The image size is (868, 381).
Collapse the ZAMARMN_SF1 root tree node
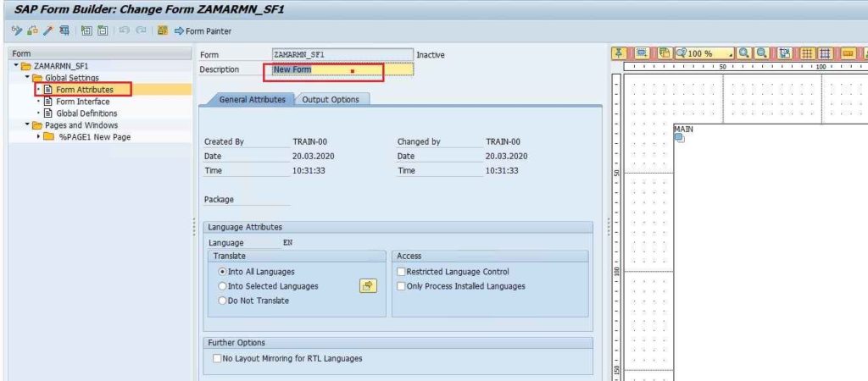15,65
